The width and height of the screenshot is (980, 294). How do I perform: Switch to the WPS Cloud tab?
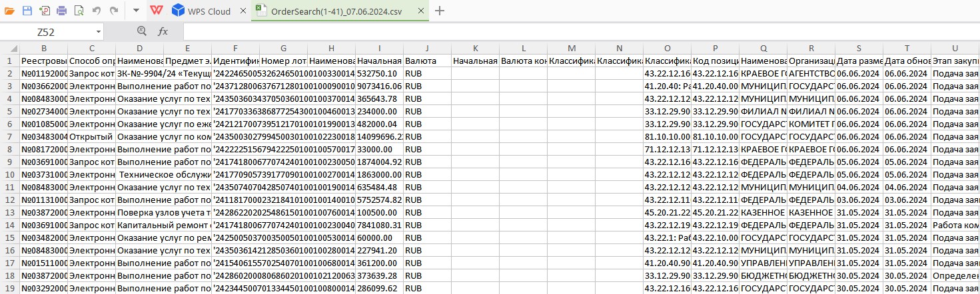click(x=210, y=11)
